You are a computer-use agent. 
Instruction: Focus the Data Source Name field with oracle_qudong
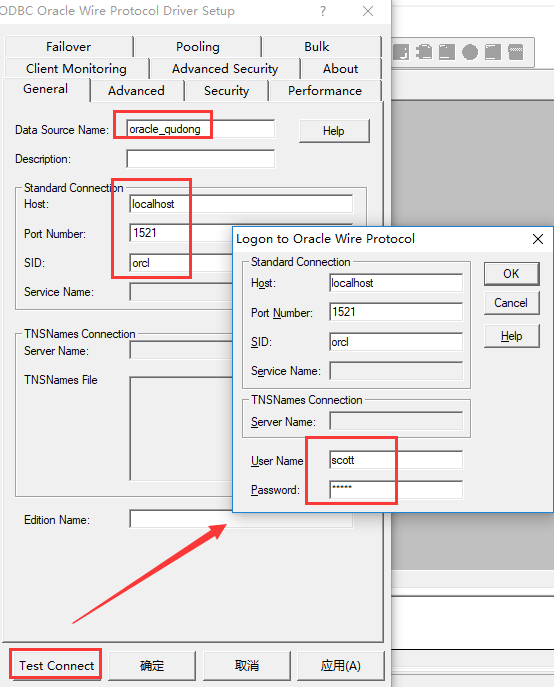pyautogui.click(x=201, y=129)
